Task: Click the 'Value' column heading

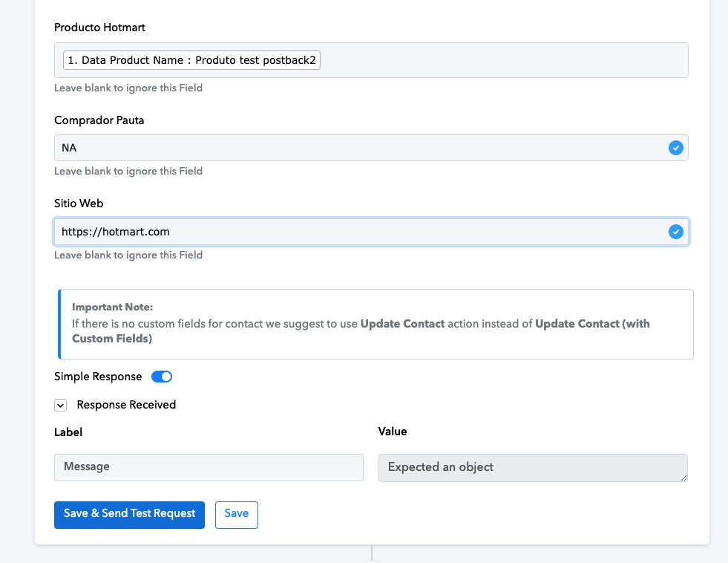Action: click(x=393, y=432)
